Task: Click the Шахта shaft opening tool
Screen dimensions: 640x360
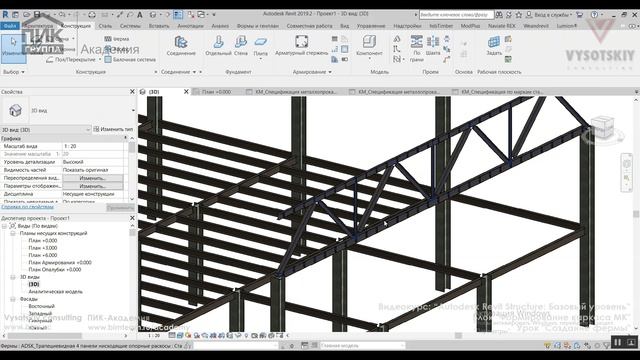Action: pyautogui.click(x=433, y=45)
